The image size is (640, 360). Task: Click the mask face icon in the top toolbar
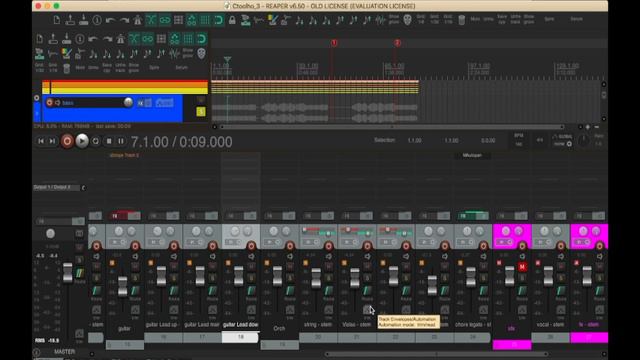tap(407, 19)
